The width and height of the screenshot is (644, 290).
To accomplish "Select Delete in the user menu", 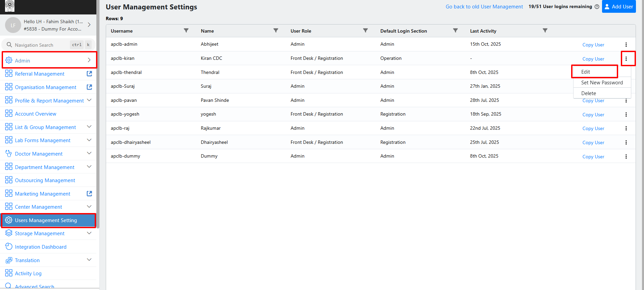I will [589, 93].
